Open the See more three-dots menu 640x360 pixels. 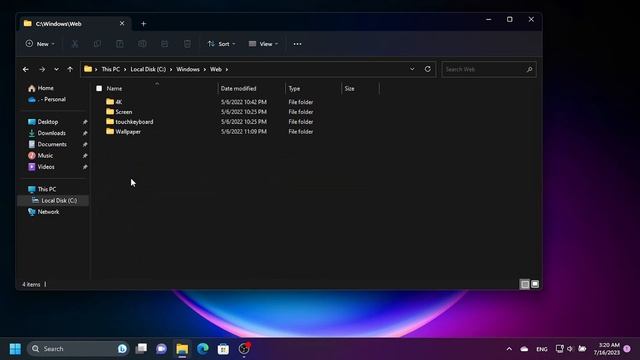297,44
